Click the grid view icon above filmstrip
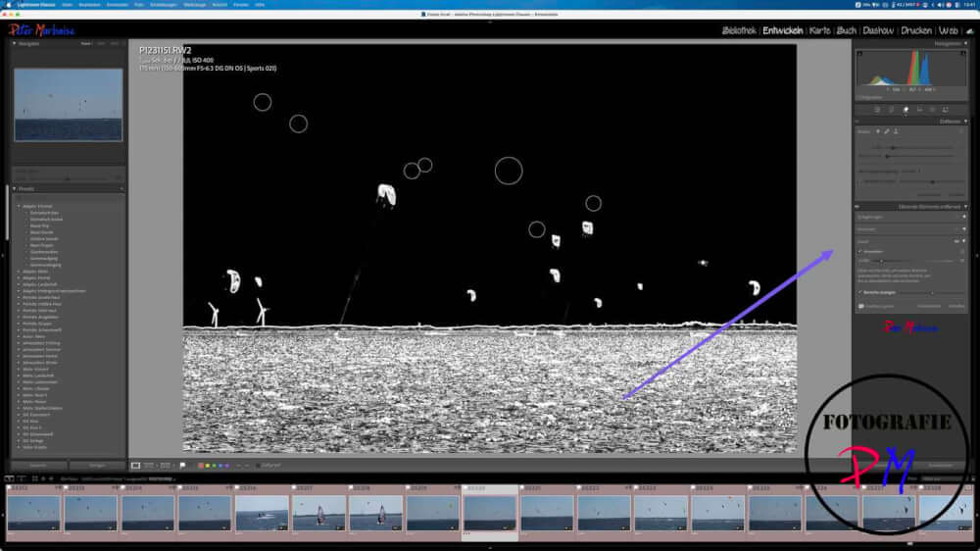980x551 pixels. pos(35,478)
